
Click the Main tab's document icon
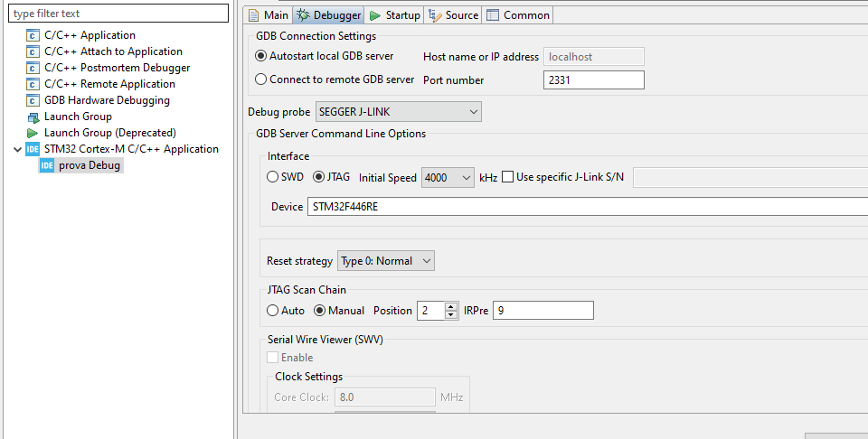click(x=253, y=15)
